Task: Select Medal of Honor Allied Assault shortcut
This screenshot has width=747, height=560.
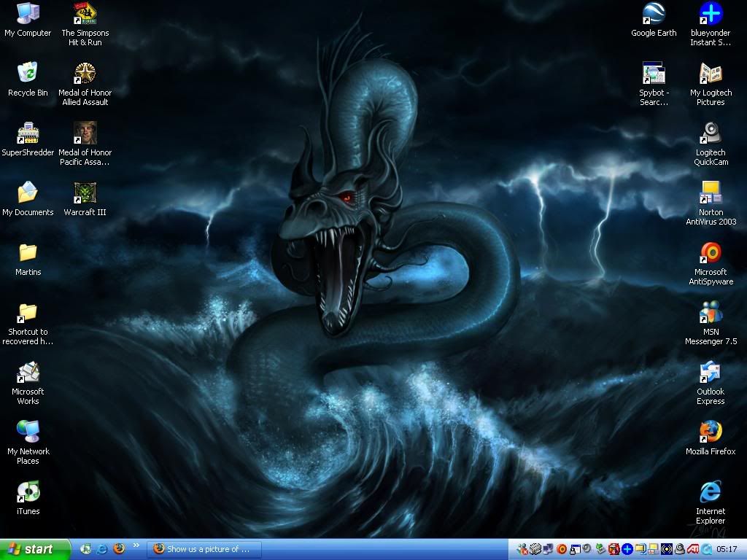Action: point(85,85)
